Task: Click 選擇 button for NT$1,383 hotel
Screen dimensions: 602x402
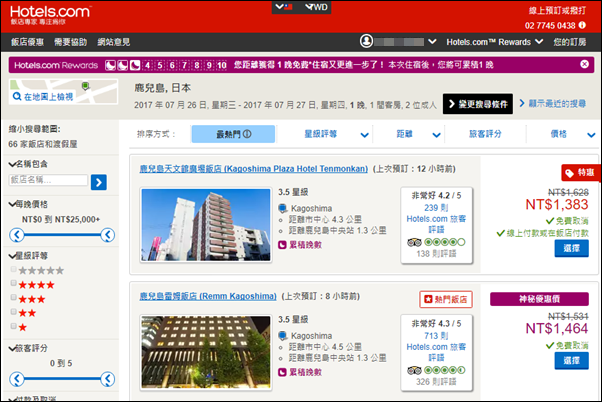Action: [571, 248]
